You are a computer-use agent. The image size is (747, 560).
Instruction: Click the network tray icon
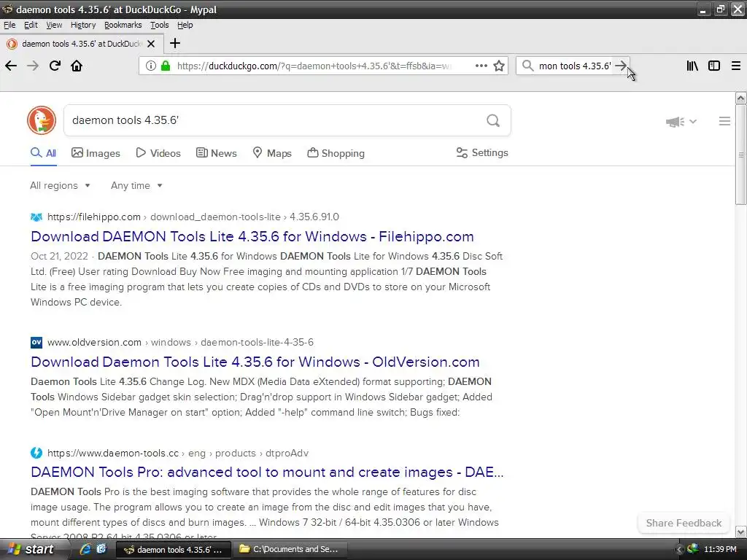(x=693, y=549)
